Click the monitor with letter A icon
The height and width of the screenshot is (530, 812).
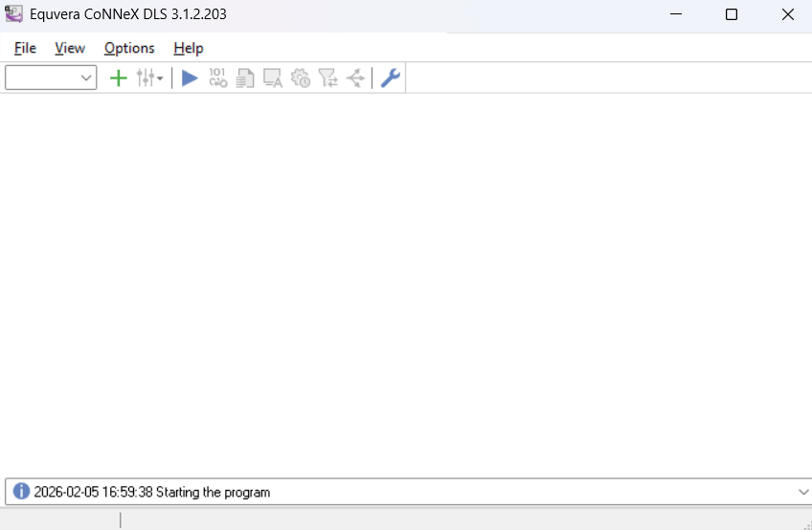coord(273,78)
